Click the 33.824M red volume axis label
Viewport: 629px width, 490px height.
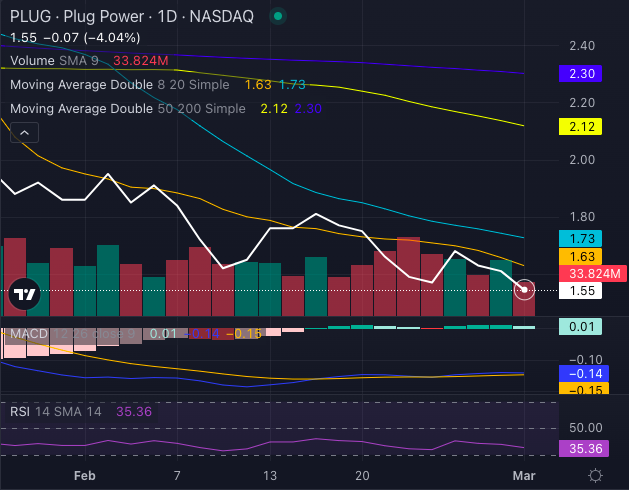coord(589,273)
